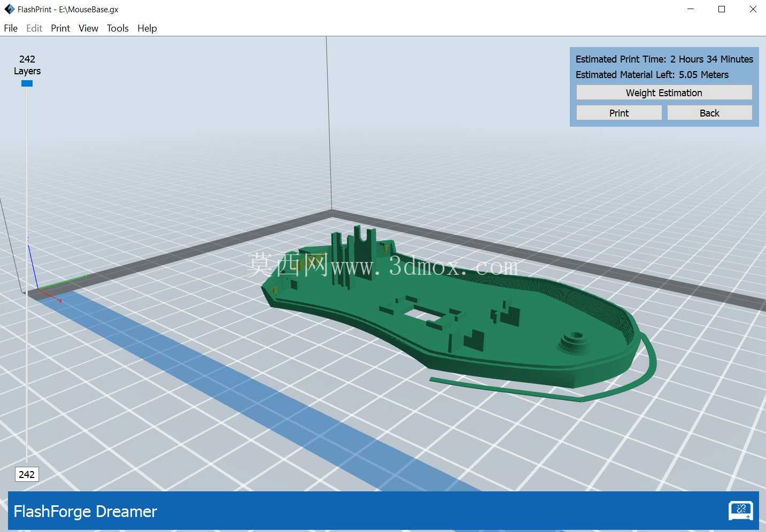The height and width of the screenshot is (532, 766).
Task: Open the Print menu
Action: [60, 28]
